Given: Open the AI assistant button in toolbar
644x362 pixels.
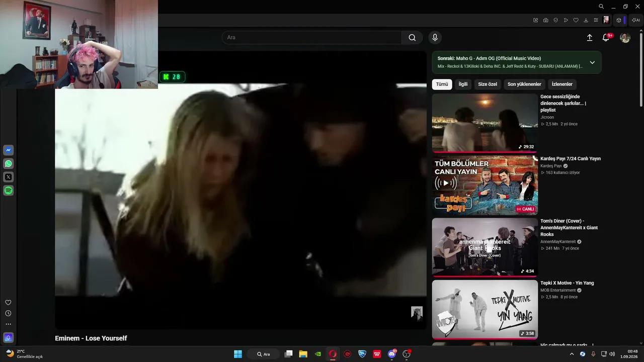Looking at the screenshot, I should [x=636, y=20].
